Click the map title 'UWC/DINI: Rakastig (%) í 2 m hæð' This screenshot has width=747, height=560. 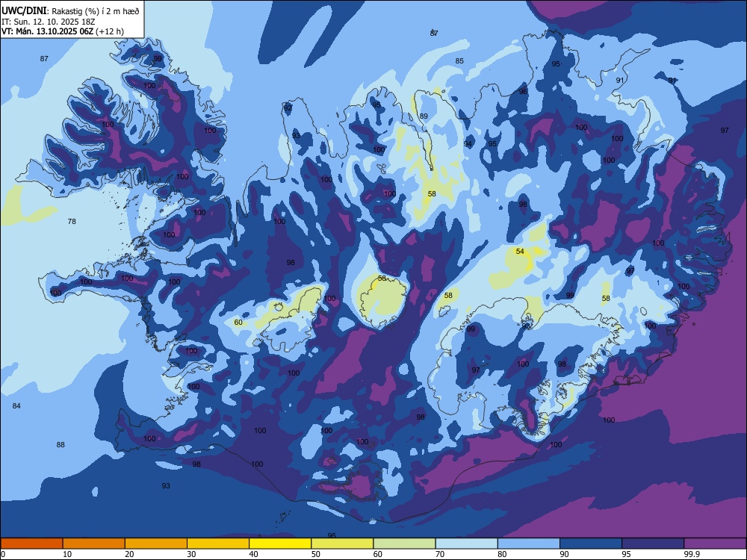tap(70, 11)
